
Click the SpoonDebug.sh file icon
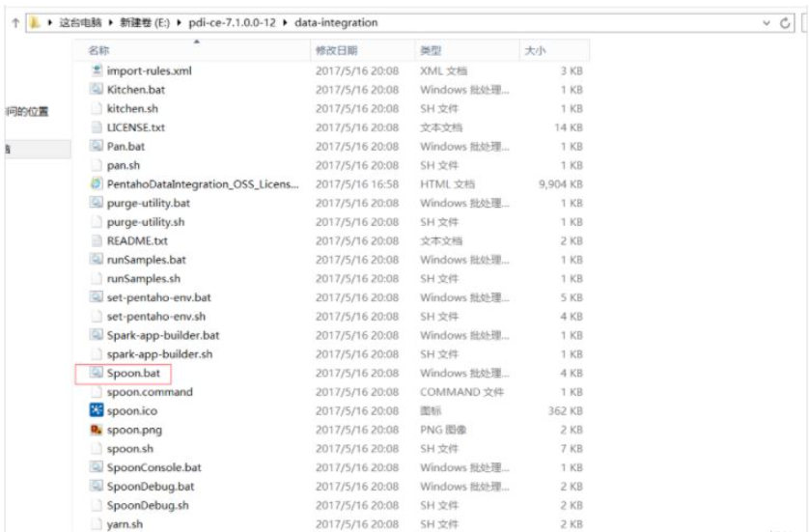coord(97,505)
